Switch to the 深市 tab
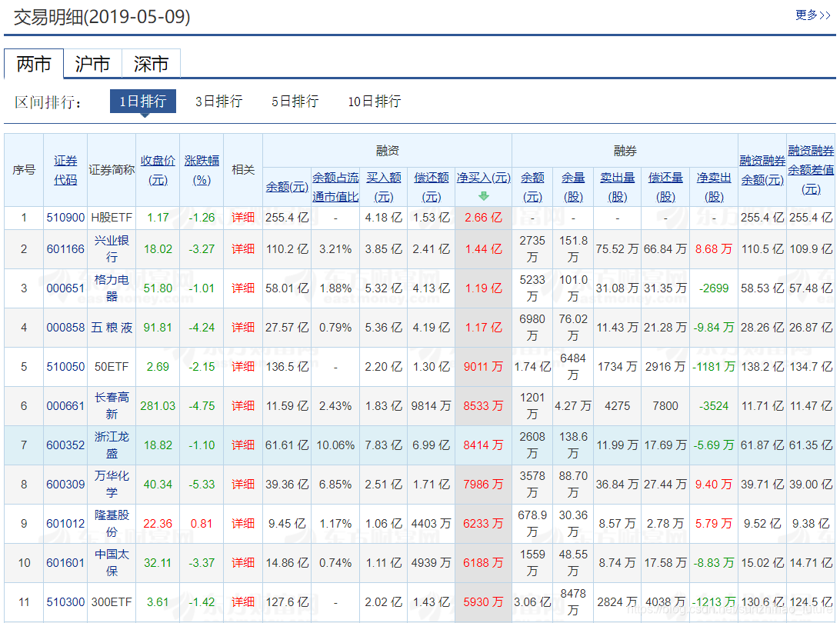 pos(151,64)
